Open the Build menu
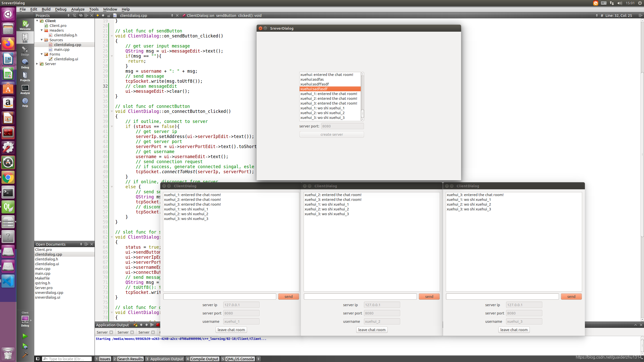Image resolution: width=644 pixels, height=362 pixels. (x=46, y=9)
